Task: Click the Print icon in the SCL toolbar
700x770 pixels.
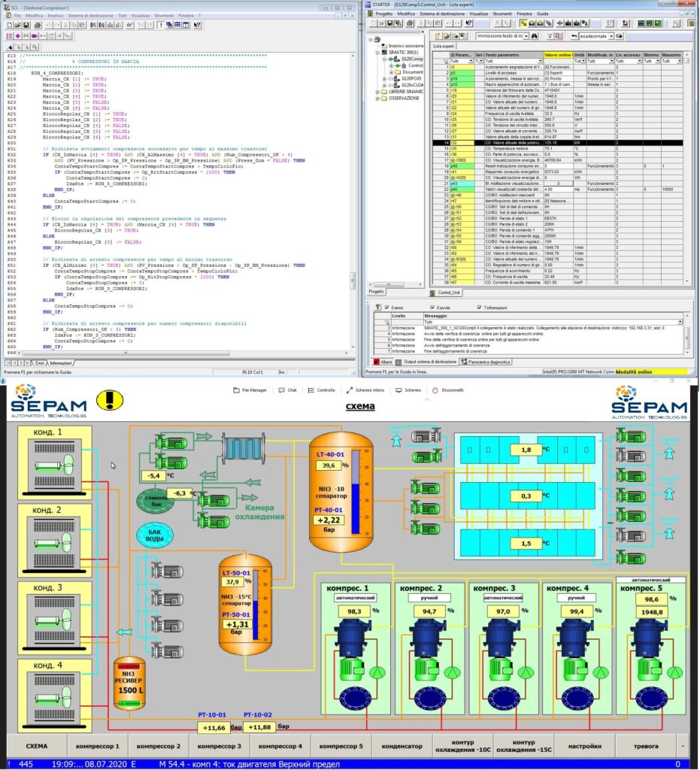Action: (36, 26)
